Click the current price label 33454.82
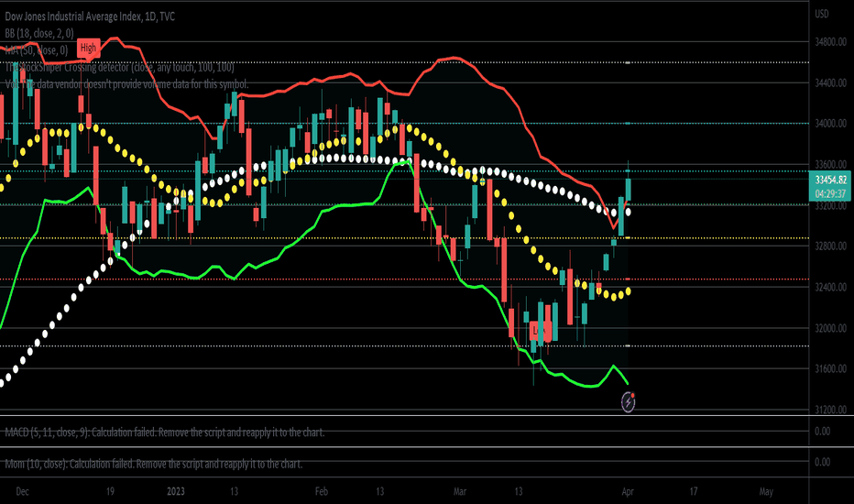This screenshot has height=504, width=854. point(830,180)
